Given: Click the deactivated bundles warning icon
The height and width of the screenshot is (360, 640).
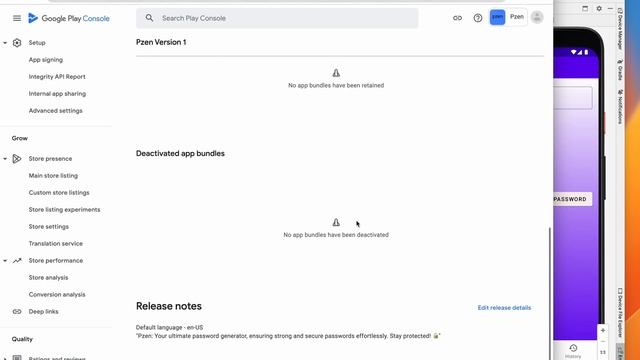Looking at the screenshot, I should point(336,222).
